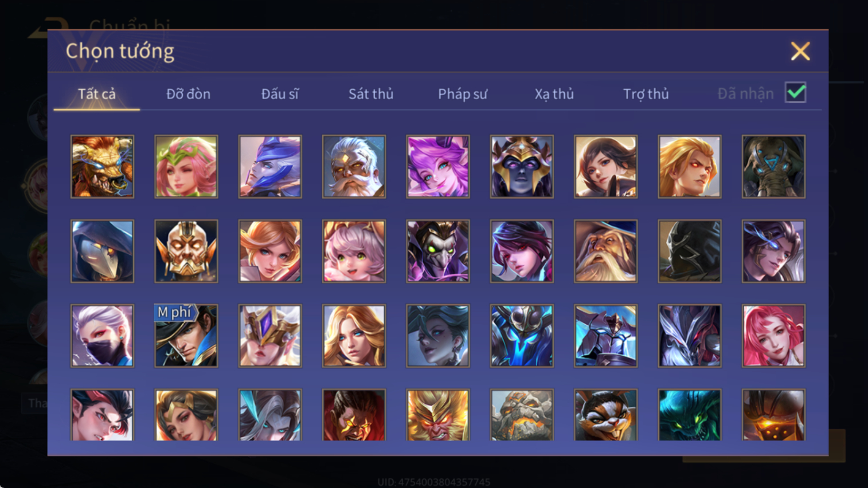The width and height of the screenshot is (868, 488).
Task: Select the purple-haired fox girl hero
Action: (438, 167)
